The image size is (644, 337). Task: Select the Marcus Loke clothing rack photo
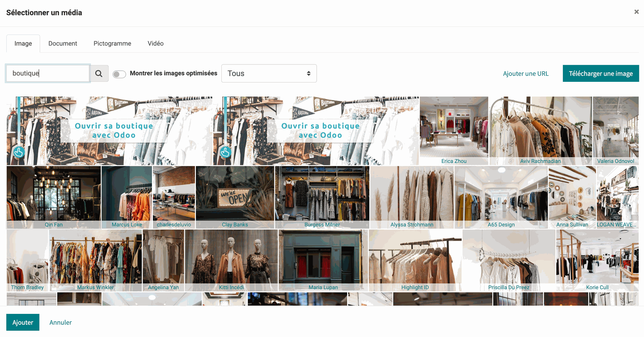tap(126, 194)
